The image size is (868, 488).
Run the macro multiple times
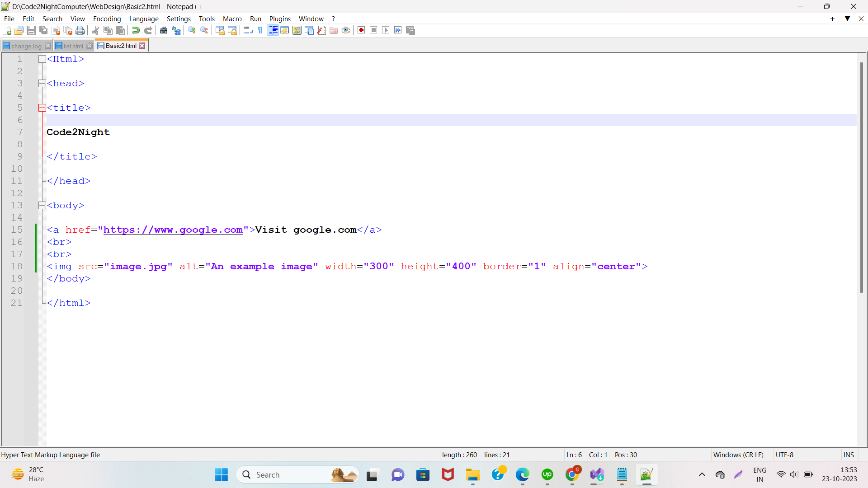pyautogui.click(x=398, y=30)
